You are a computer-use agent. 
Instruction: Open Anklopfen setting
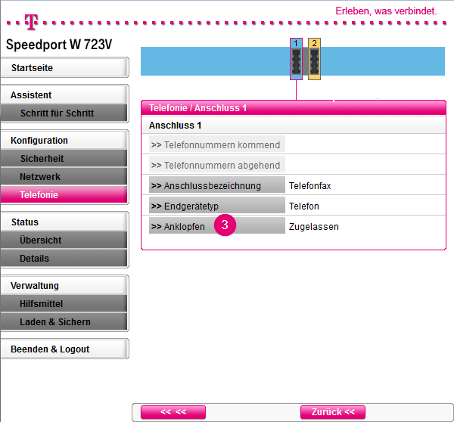tap(217, 227)
